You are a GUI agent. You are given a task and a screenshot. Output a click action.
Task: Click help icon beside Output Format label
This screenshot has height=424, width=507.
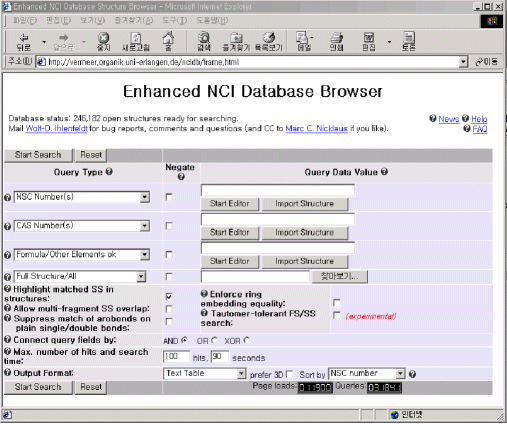click(x=7, y=373)
